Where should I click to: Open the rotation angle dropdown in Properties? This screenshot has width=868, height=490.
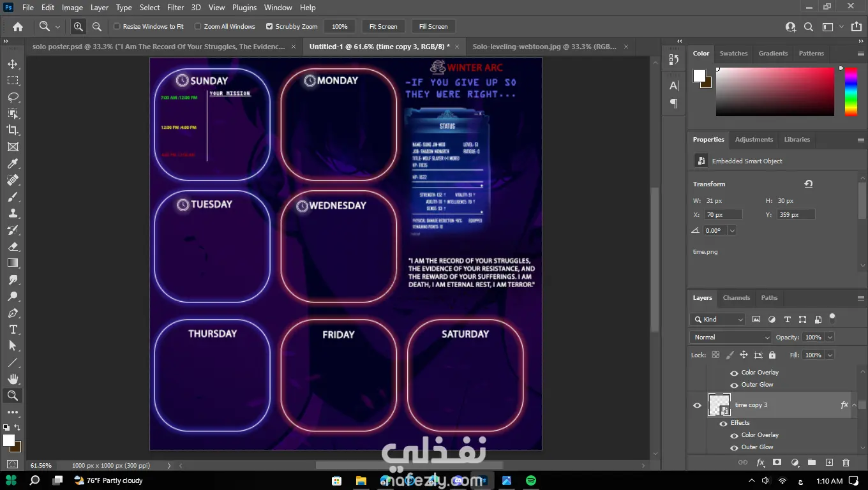point(732,230)
